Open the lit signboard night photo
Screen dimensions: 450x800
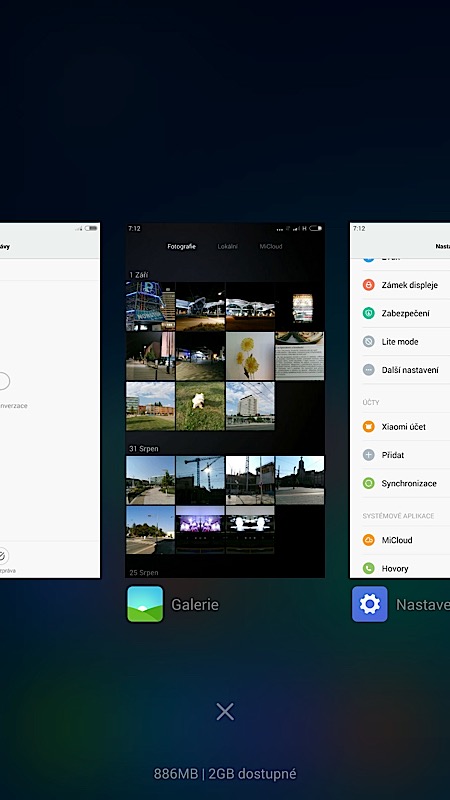pos(299,307)
